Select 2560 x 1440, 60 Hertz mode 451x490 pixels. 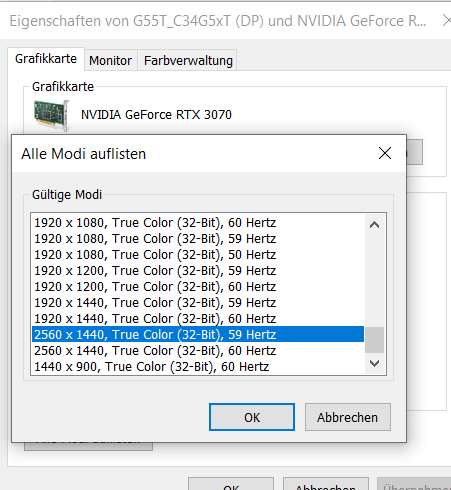[198, 351]
